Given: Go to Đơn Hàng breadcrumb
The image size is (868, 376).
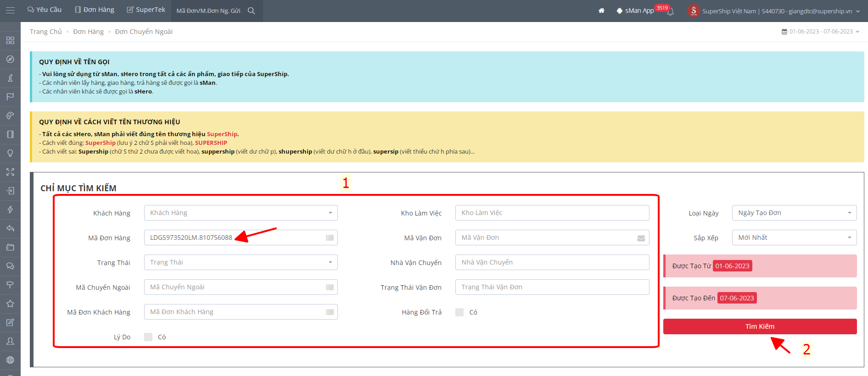Looking at the screenshot, I should [x=89, y=32].
